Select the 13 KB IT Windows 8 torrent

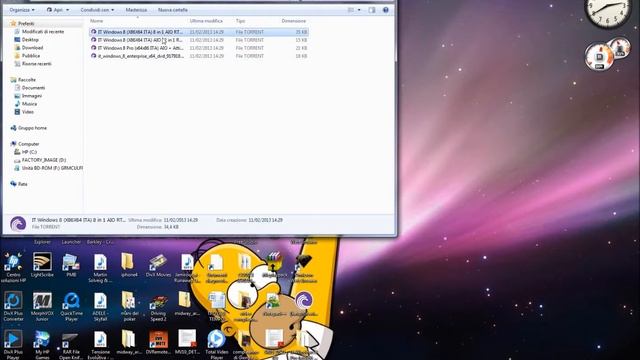[199, 40]
